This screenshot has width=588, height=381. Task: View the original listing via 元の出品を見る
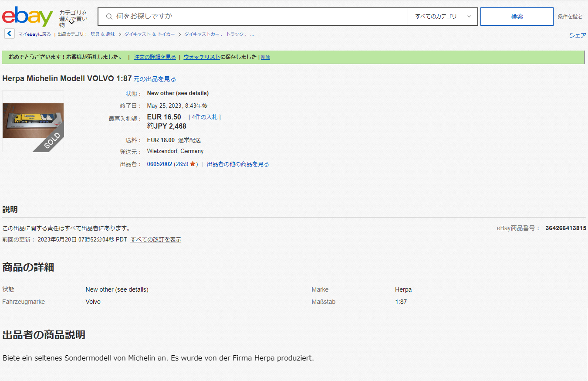point(155,79)
